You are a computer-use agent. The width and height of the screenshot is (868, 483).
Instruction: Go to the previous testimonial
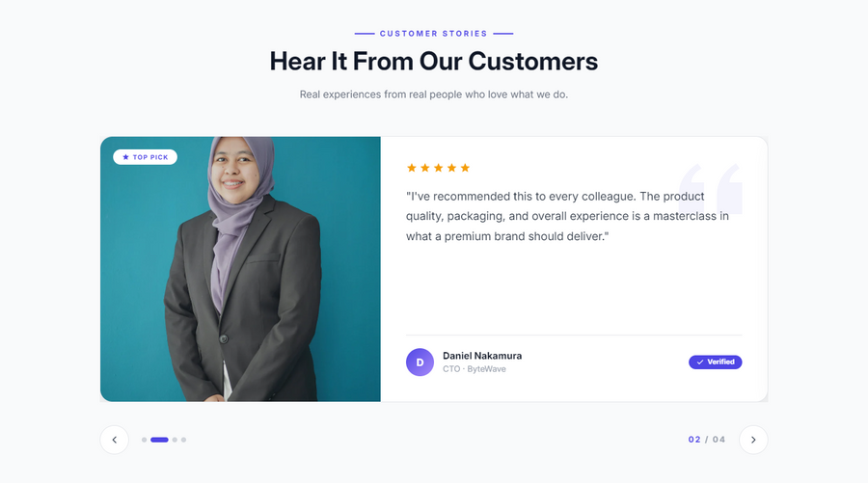point(114,440)
